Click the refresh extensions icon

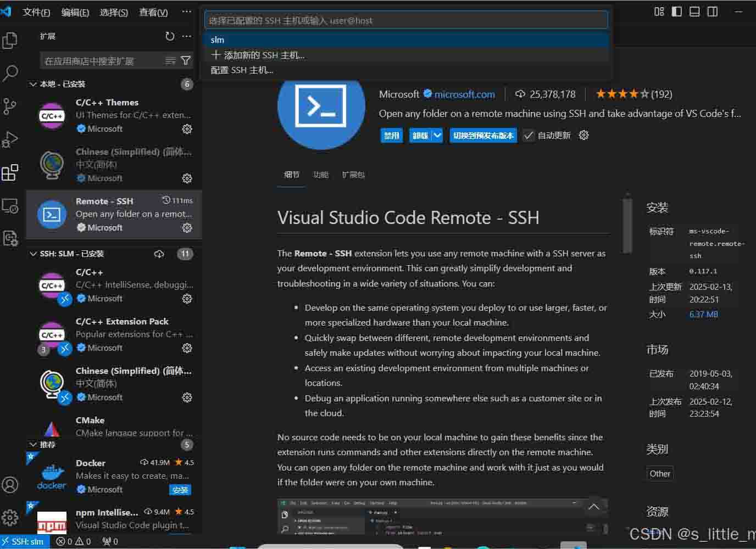170,36
